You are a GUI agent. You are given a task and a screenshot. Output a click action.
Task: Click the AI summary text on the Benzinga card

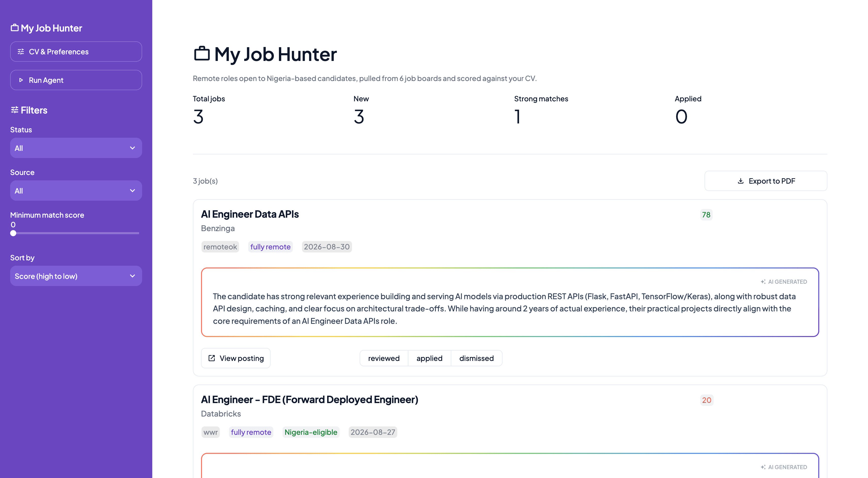[x=504, y=308]
